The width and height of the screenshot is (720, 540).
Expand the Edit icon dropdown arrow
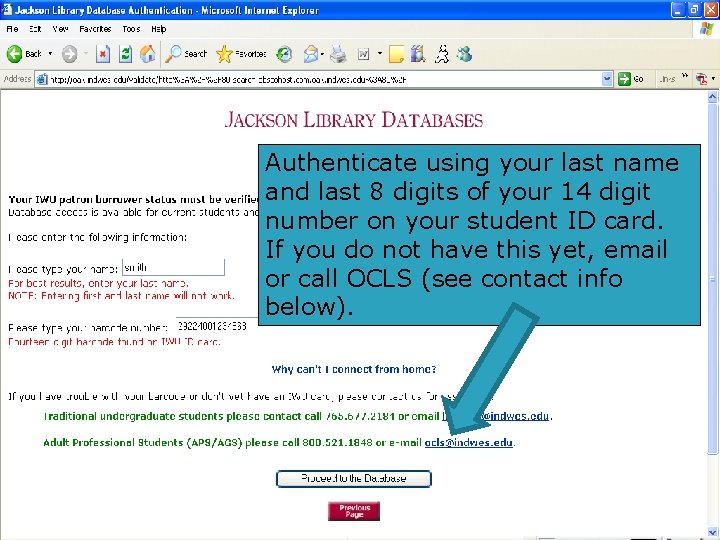tap(380, 54)
